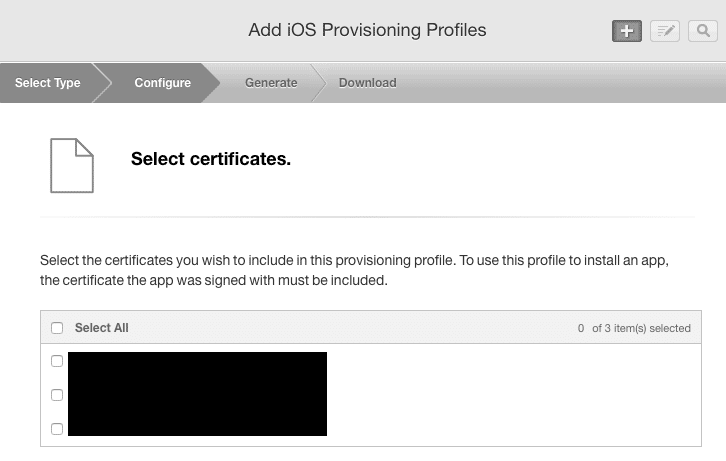The width and height of the screenshot is (726, 461).
Task: Select the second redacted certificate row
Action: pos(197,395)
